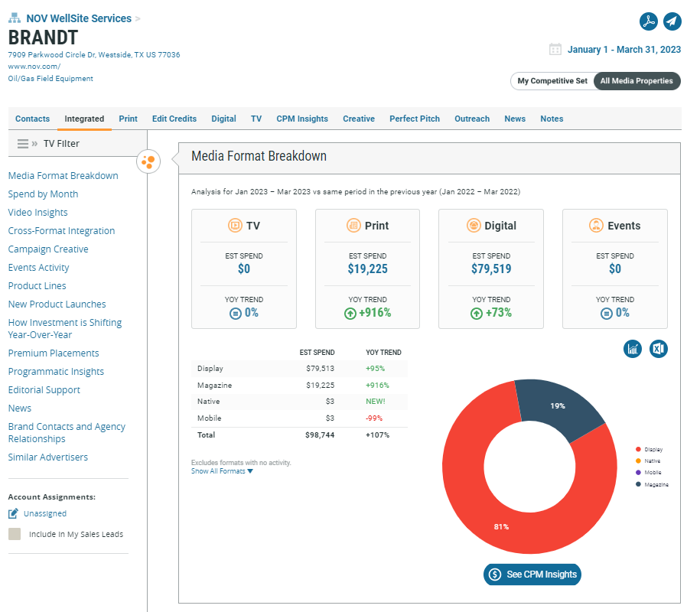The image size is (700, 612).
Task: Click the red 81% donut segment
Action: [x=501, y=527]
